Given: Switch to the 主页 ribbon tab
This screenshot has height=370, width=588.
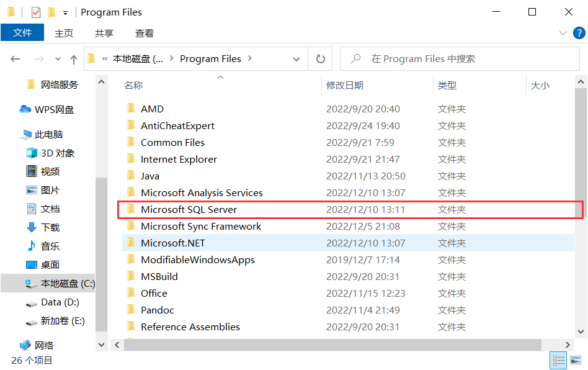Looking at the screenshot, I should click(x=64, y=33).
